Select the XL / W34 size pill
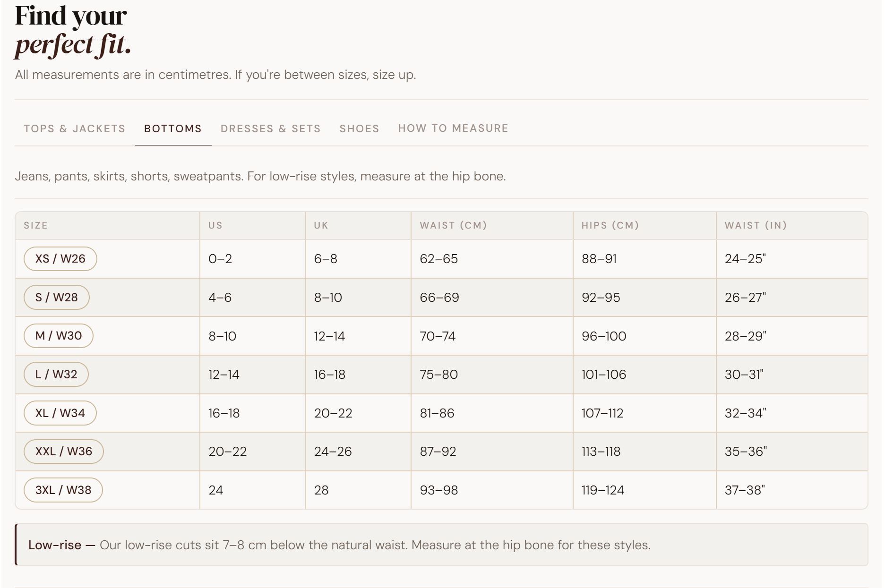The width and height of the screenshot is (885, 588). pos(60,413)
